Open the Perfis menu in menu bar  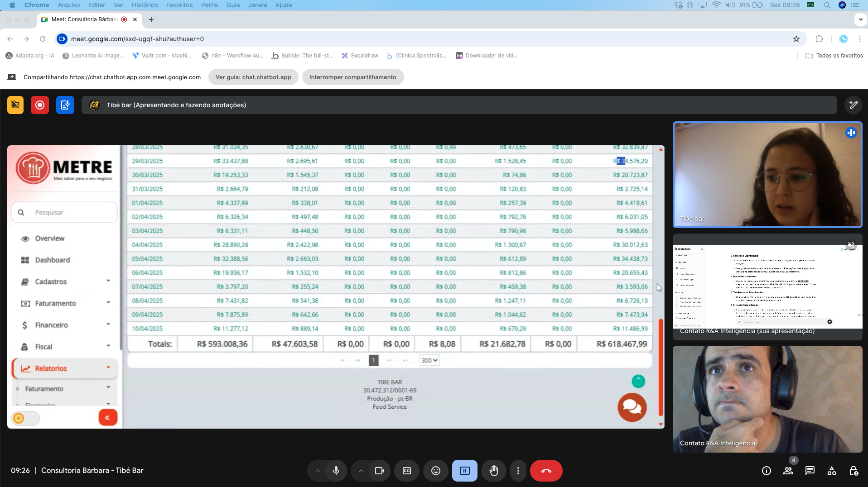[x=210, y=5]
